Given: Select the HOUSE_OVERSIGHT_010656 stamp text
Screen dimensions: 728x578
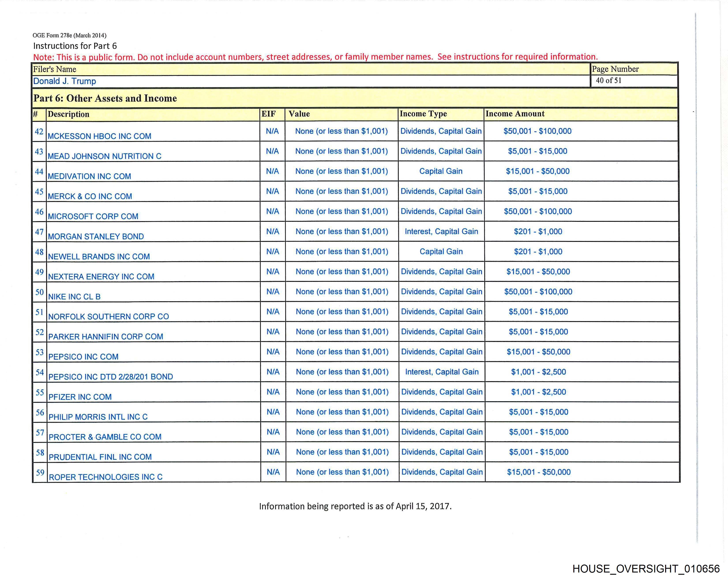Looking at the screenshot, I should (646, 569).
